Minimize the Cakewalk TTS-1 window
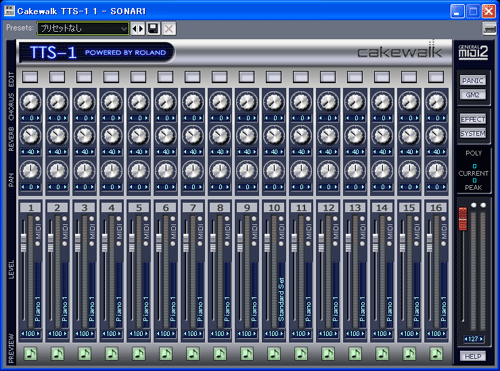The height and width of the screenshot is (371, 500). (457, 11)
